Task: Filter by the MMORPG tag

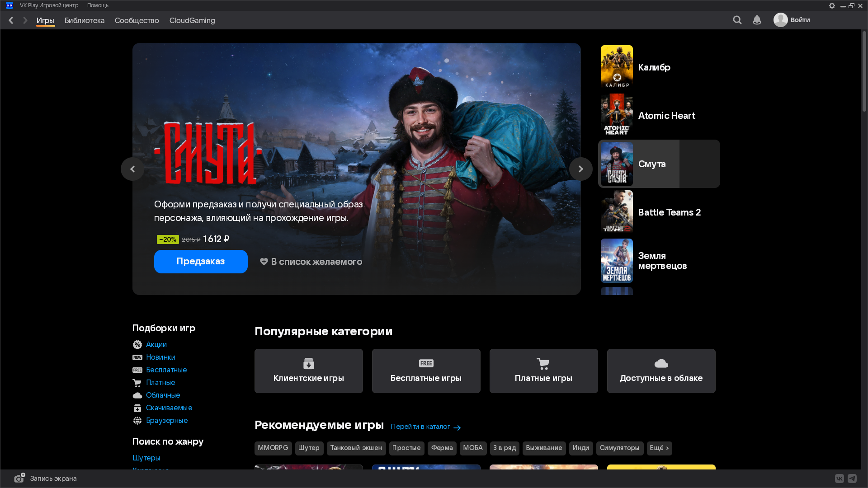Action: (x=273, y=448)
